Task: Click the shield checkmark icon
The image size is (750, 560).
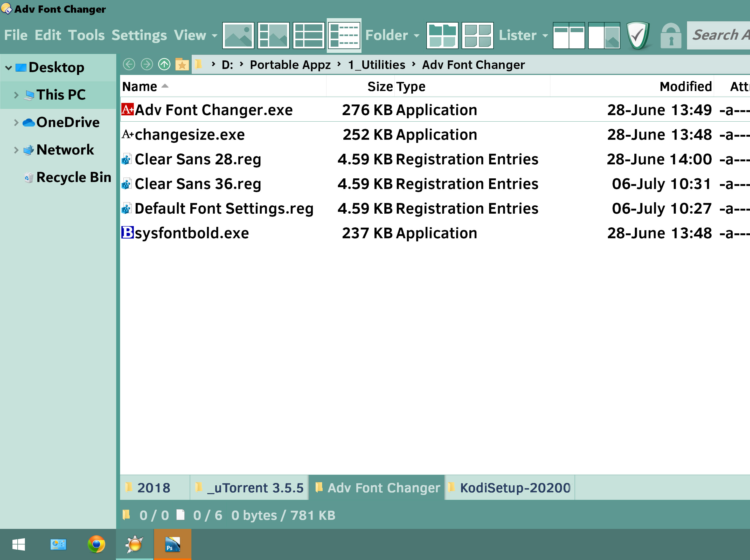Action: 638,35
